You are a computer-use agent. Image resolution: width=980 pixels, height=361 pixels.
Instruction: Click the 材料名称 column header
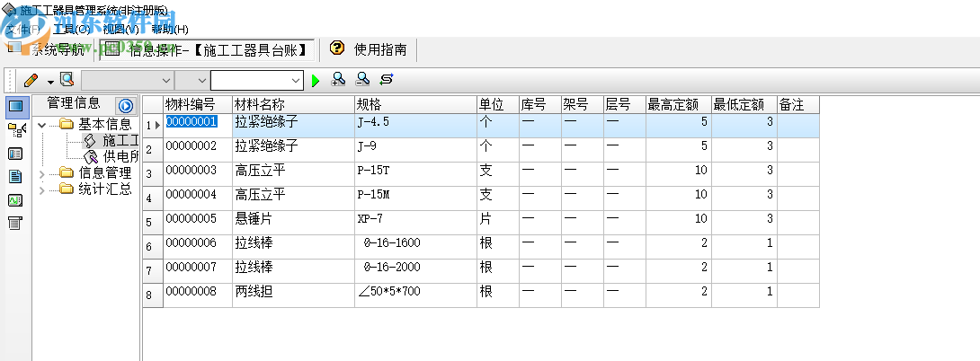293,104
